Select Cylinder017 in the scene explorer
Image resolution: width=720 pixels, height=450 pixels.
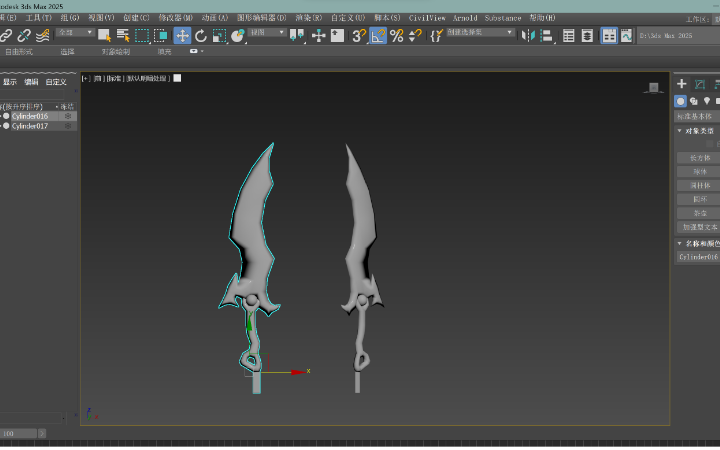pyautogui.click(x=30, y=126)
